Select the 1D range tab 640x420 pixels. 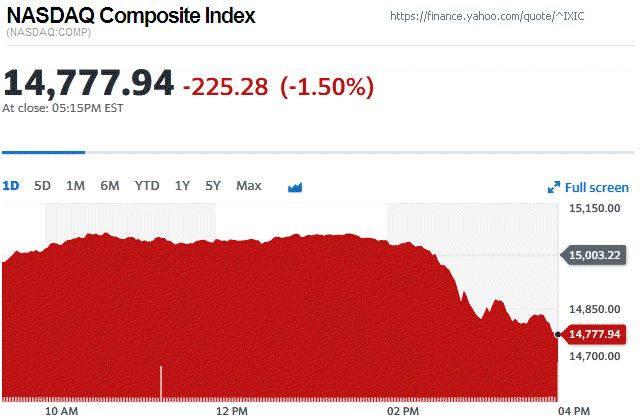click(x=11, y=186)
